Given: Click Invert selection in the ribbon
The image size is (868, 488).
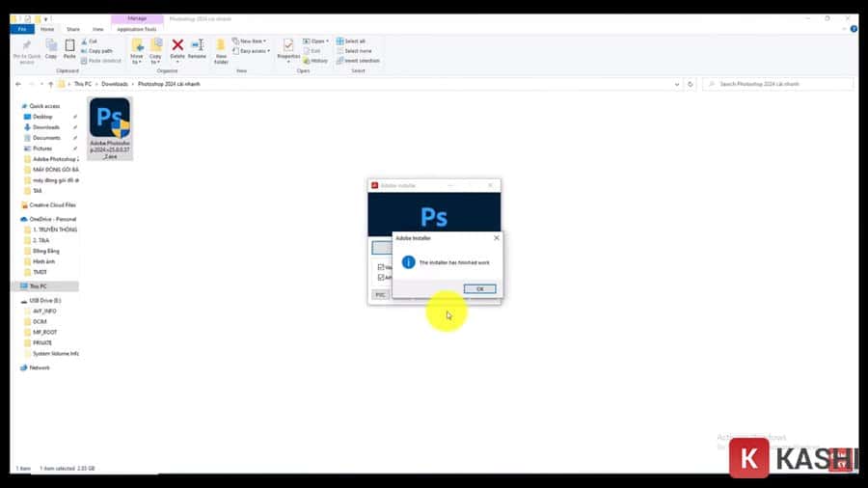Looking at the screenshot, I should pyautogui.click(x=358, y=61).
